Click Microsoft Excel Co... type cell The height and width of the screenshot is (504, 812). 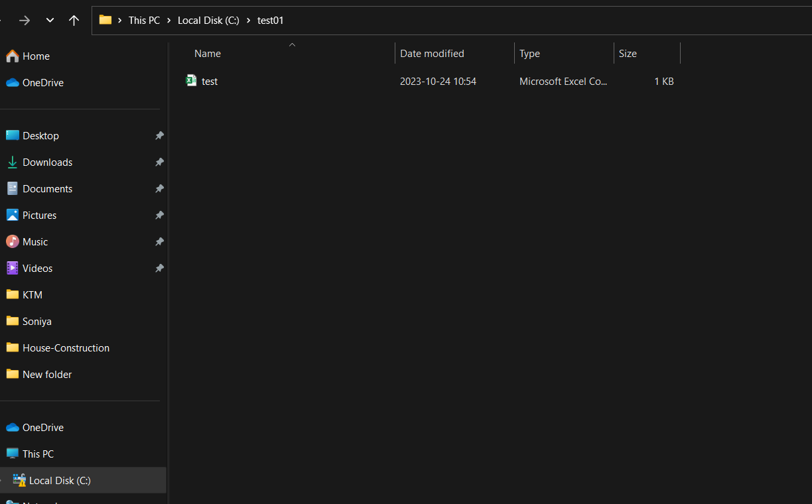click(x=563, y=82)
